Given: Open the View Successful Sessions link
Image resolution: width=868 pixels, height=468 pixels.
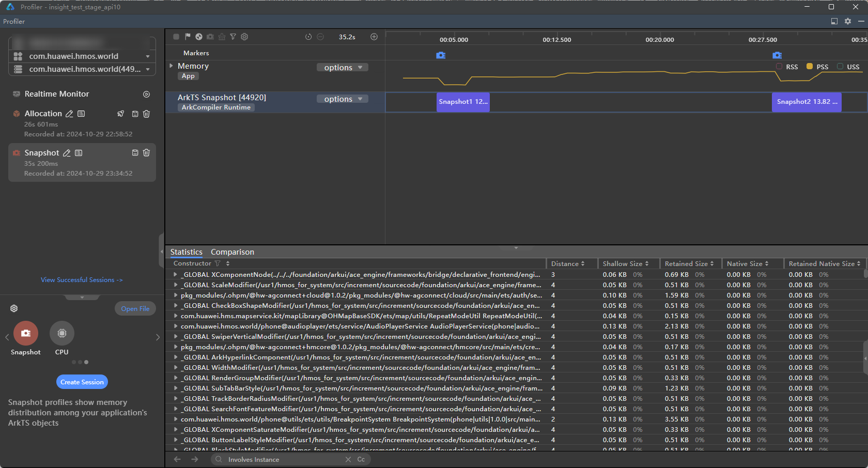Looking at the screenshot, I should point(82,280).
